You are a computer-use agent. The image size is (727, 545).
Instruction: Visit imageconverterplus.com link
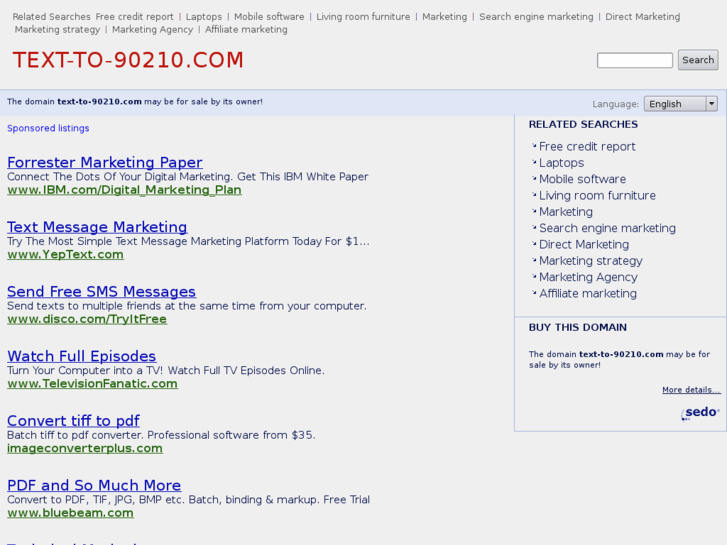pyautogui.click(x=85, y=448)
